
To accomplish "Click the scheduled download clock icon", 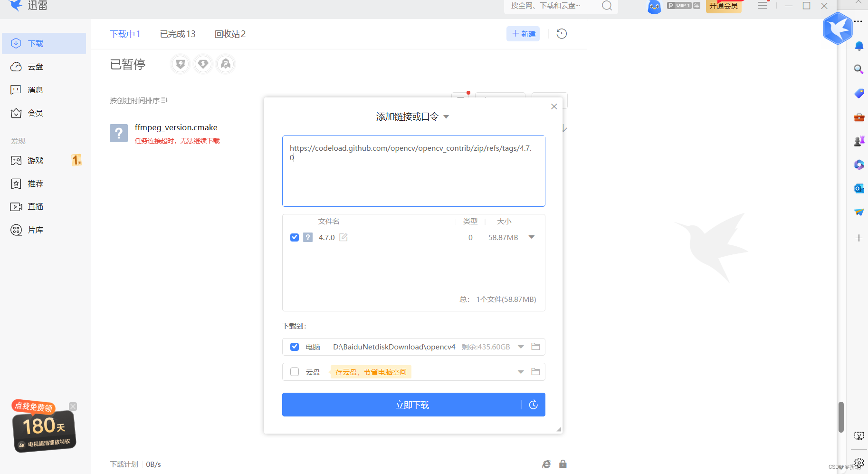I will tap(534, 405).
